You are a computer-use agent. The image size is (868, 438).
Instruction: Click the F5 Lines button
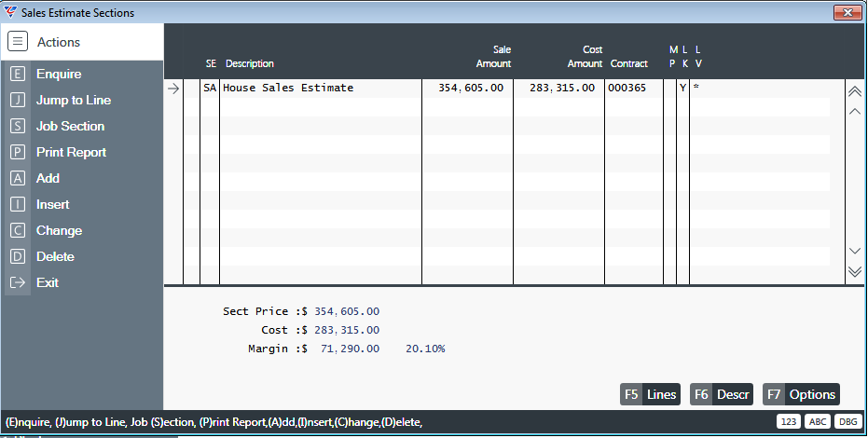pyautogui.click(x=650, y=394)
